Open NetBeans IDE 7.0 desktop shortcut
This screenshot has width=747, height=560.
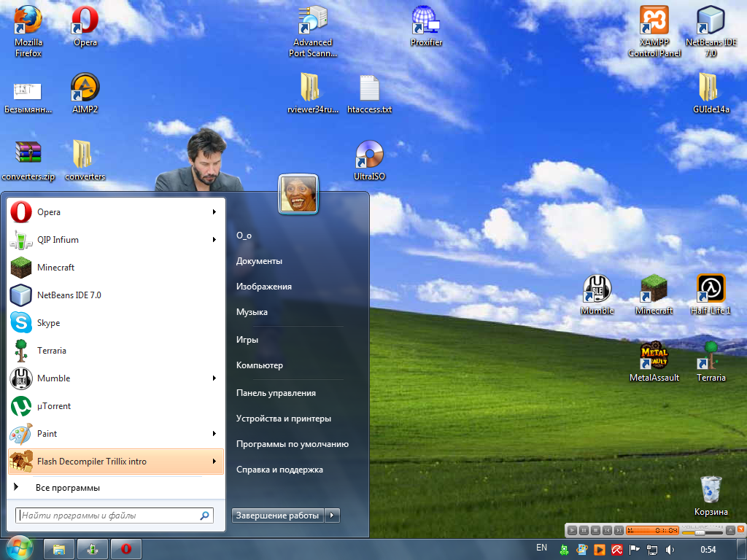[711, 31]
